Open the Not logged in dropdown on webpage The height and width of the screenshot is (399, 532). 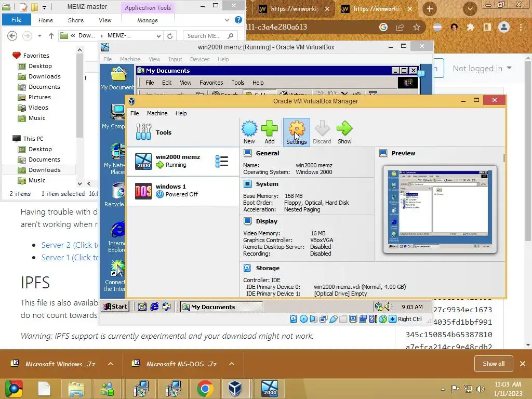[482, 69]
